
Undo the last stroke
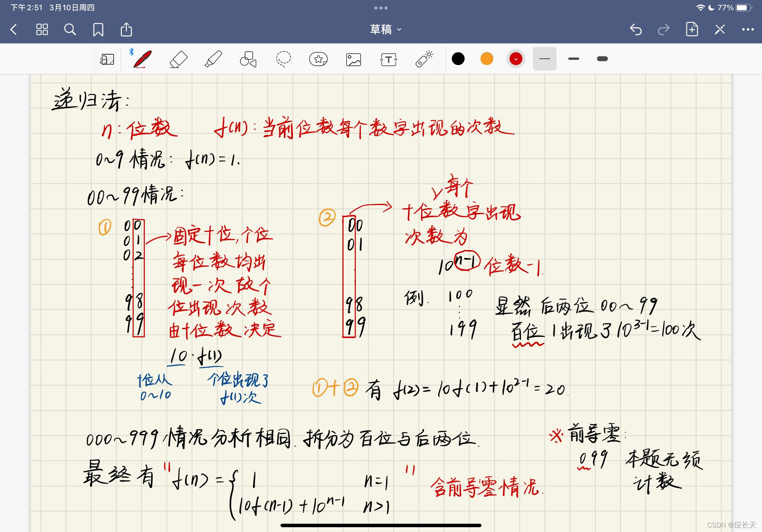635,29
